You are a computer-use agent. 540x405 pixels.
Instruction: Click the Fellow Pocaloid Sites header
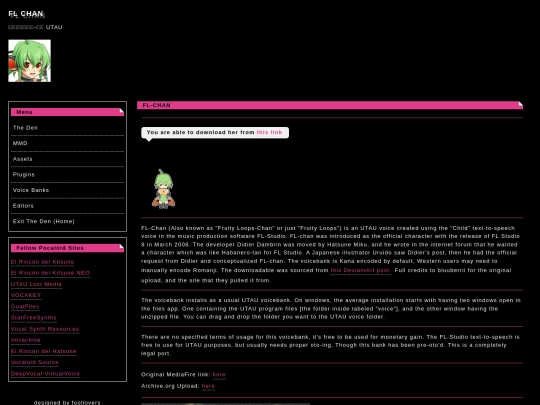[x=67, y=248]
